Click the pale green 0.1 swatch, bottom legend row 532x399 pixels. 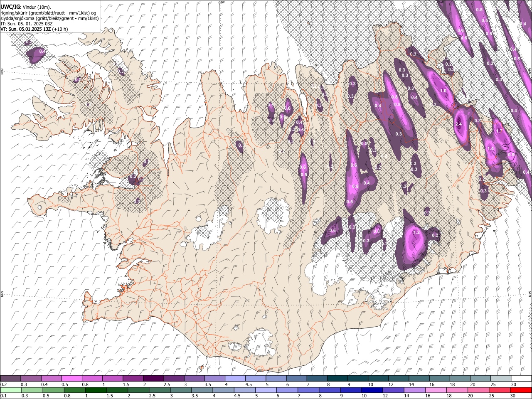[11, 390]
